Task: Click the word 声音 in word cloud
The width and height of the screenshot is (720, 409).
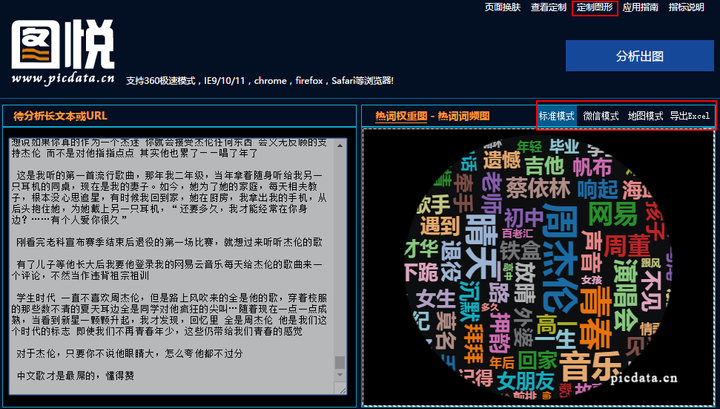Action: click(591, 251)
